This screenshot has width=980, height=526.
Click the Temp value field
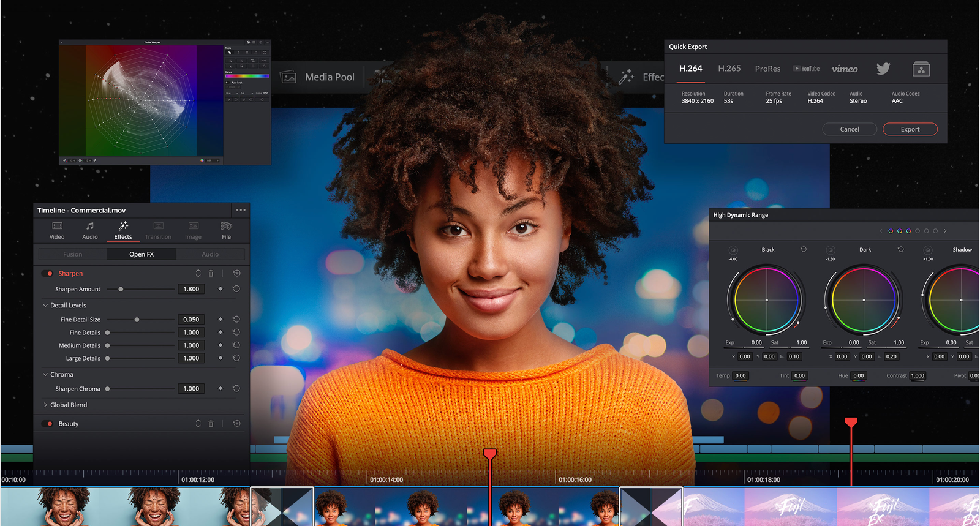tap(741, 376)
